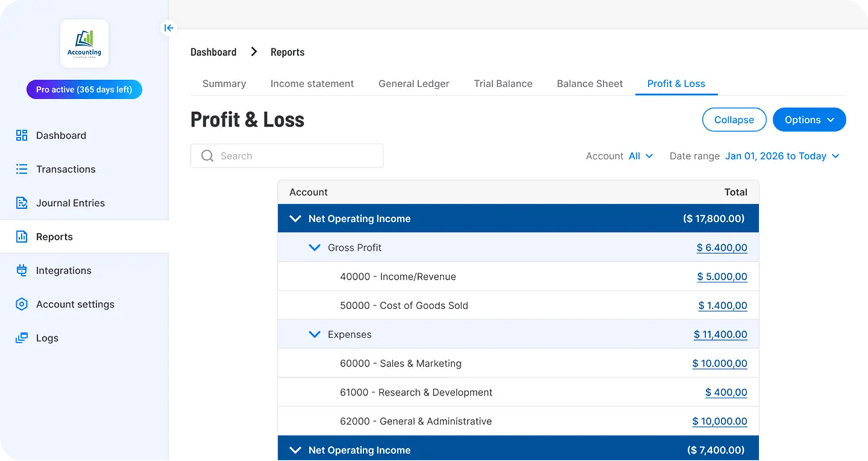Click the Collapse button
The image size is (868, 461).
734,120
